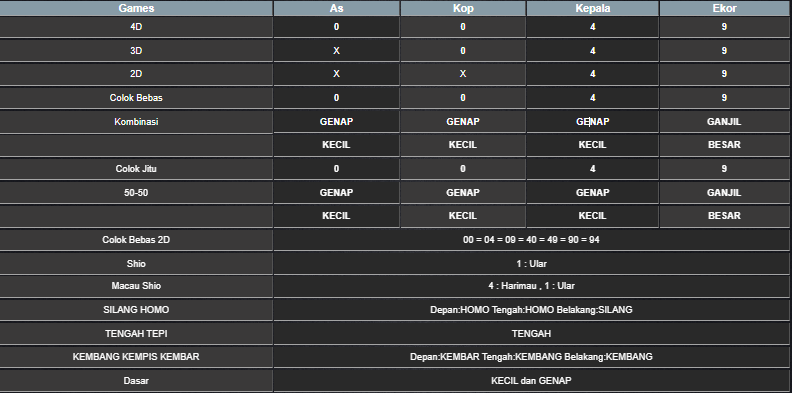Click the "X" in 3D row's As column
Image resolution: width=792 pixels, height=393 pixels.
pyautogui.click(x=336, y=51)
